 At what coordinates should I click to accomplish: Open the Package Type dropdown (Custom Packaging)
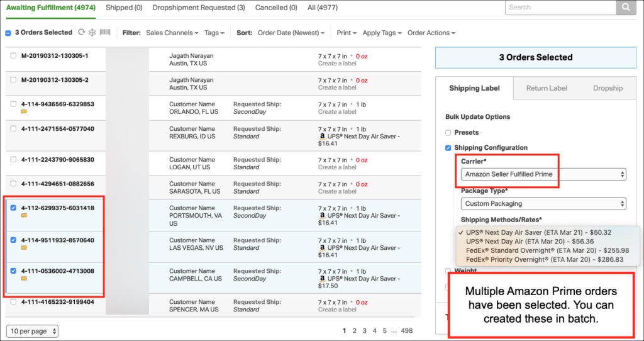point(543,203)
